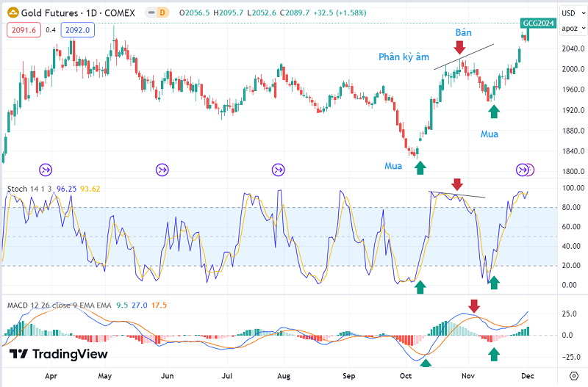Select the Stoch 14 1 3 indicator legend
This screenshot has width=588, height=387.
(x=35, y=189)
